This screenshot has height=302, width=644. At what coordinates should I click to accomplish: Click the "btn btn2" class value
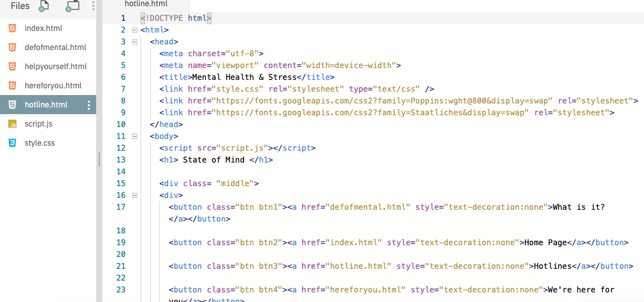tap(259, 242)
